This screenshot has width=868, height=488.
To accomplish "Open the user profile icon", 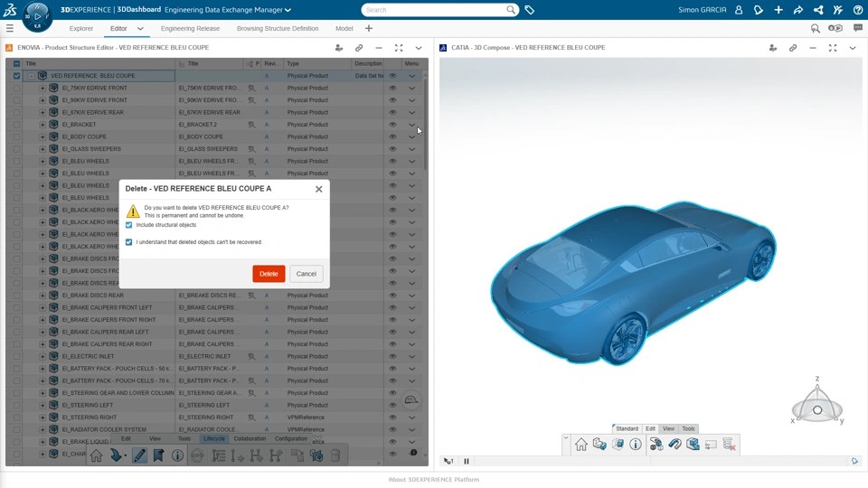I will tap(739, 10).
